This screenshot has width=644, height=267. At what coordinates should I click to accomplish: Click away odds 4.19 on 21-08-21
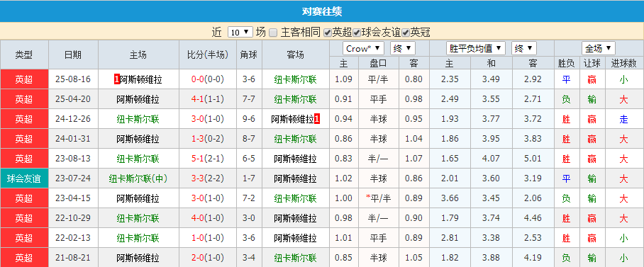533,258
